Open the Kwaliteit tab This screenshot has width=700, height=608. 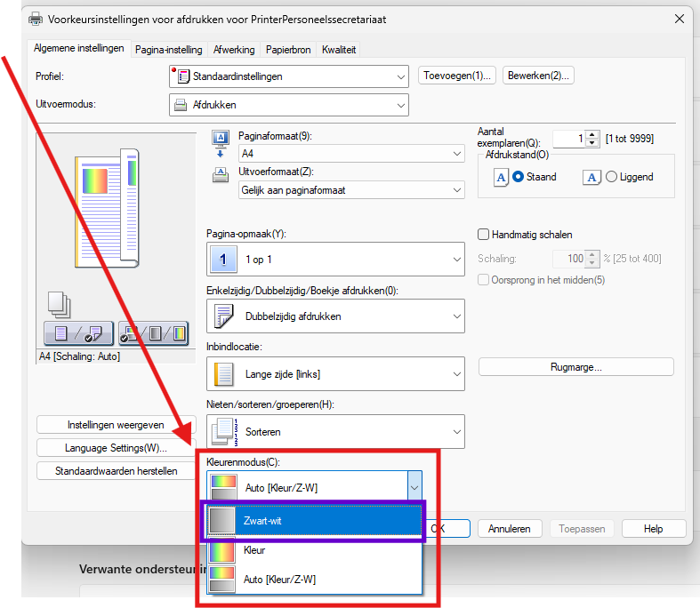coord(339,50)
